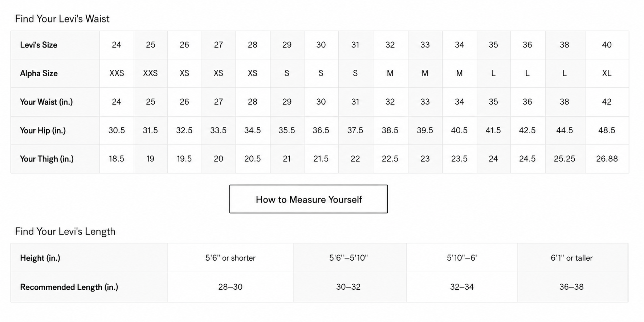Select the hip measurement 38.5 cell
Image resolution: width=644 pixels, height=322 pixels.
[x=390, y=130]
